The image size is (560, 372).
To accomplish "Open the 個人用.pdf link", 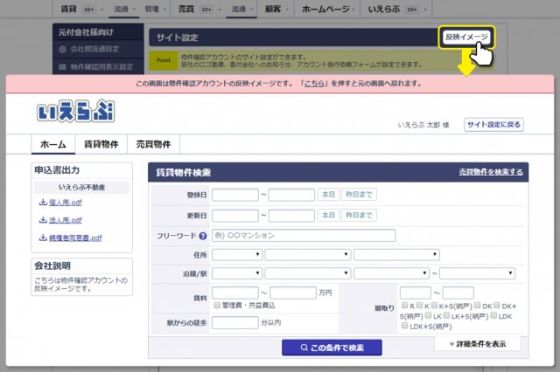I will 65,202.
